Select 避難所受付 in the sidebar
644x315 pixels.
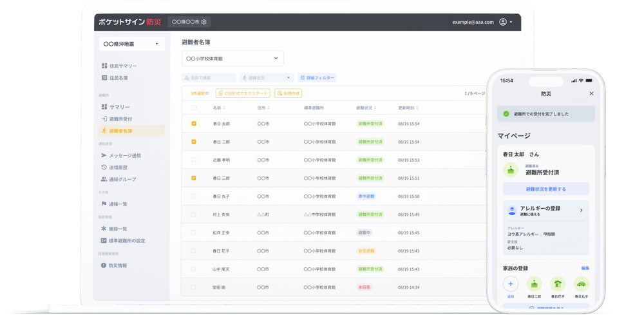tap(120, 119)
